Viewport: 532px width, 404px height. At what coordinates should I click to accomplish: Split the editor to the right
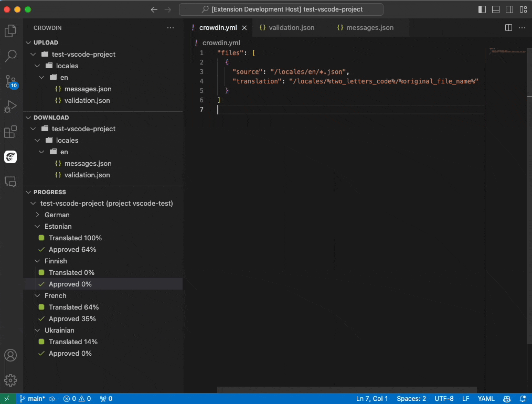(x=508, y=28)
